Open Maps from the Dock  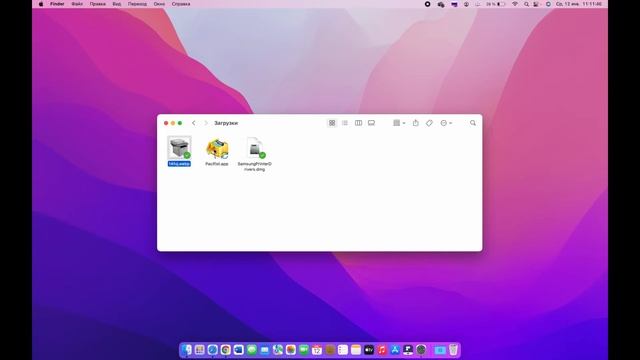click(278, 350)
